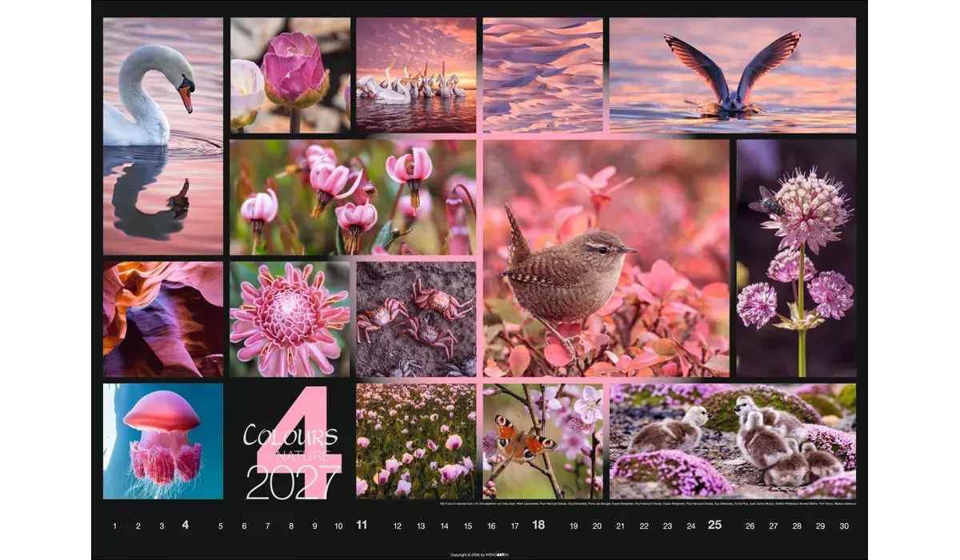Image resolution: width=960 pixels, height=560 pixels.
Task: Click date 10 in the calendar row
Action: tap(338, 526)
